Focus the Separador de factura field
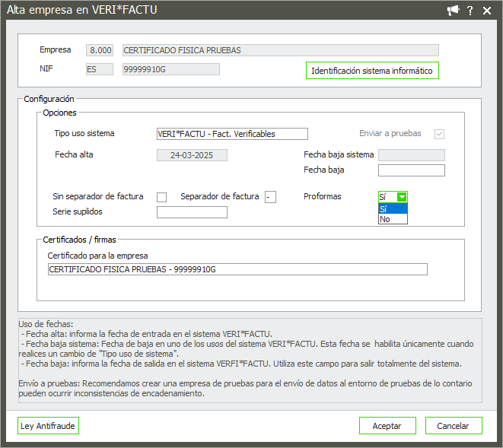 tap(270, 197)
